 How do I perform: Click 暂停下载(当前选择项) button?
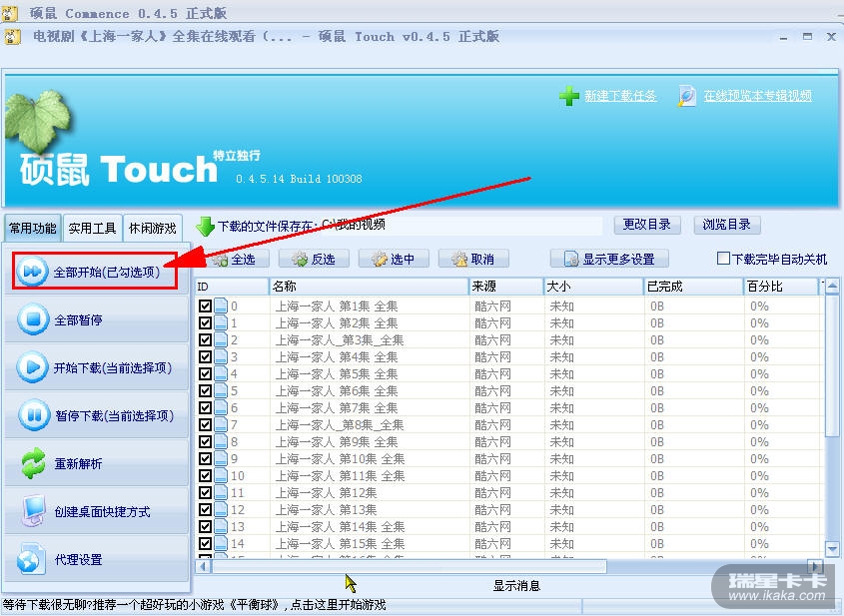[96, 415]
